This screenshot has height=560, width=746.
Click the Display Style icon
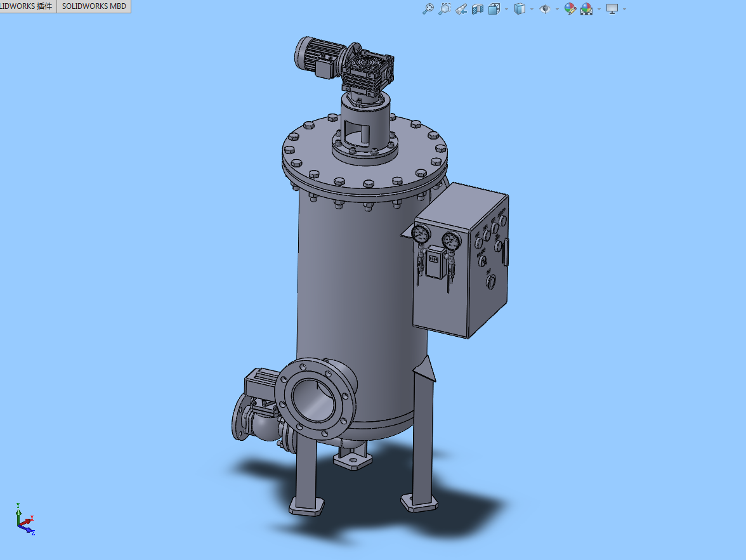click(x=519, y=9)
